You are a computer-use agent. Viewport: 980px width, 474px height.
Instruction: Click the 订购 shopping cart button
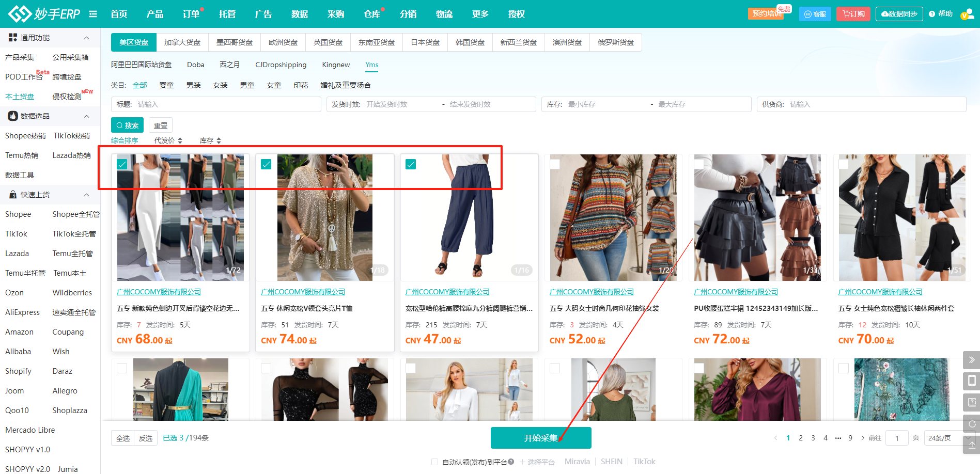tap(853, 14)
